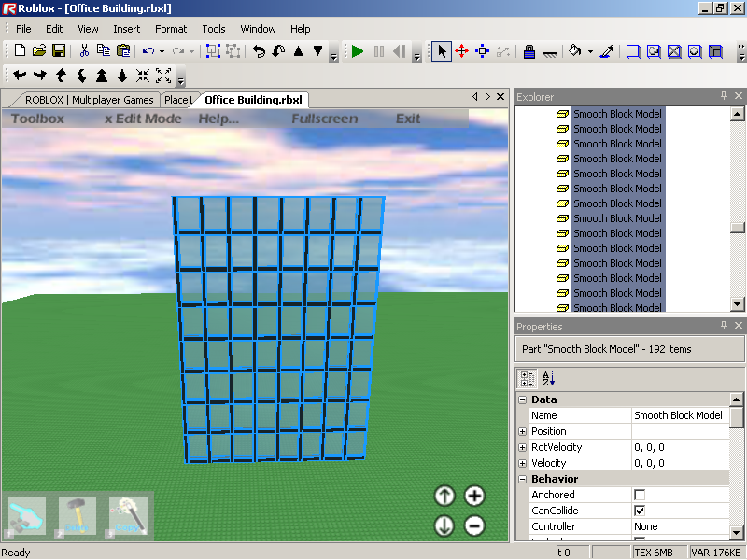
Task: Switch to the Place1 tab
Action: point(178,100)
